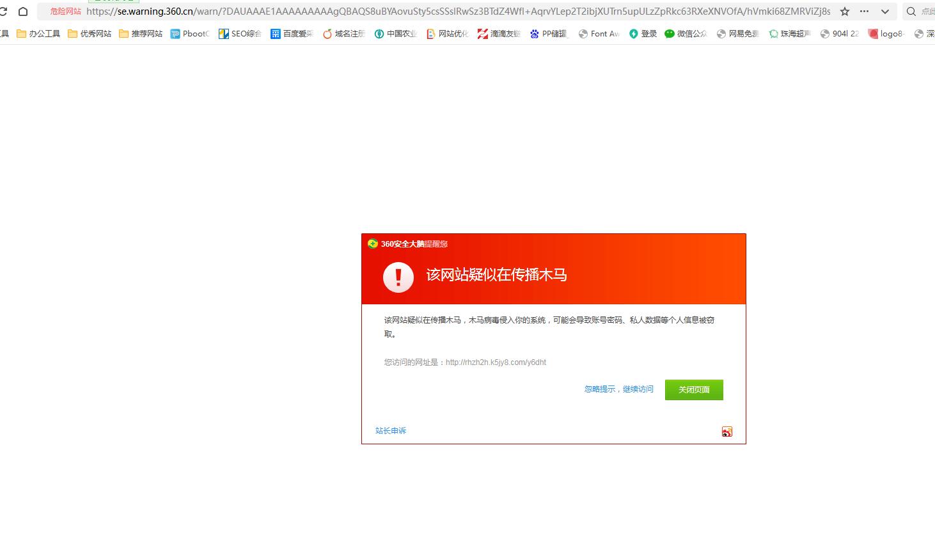Select the se.warning.360.cn address bar URL
This screenshot has height=560, width=935.
tap(458, 12)
